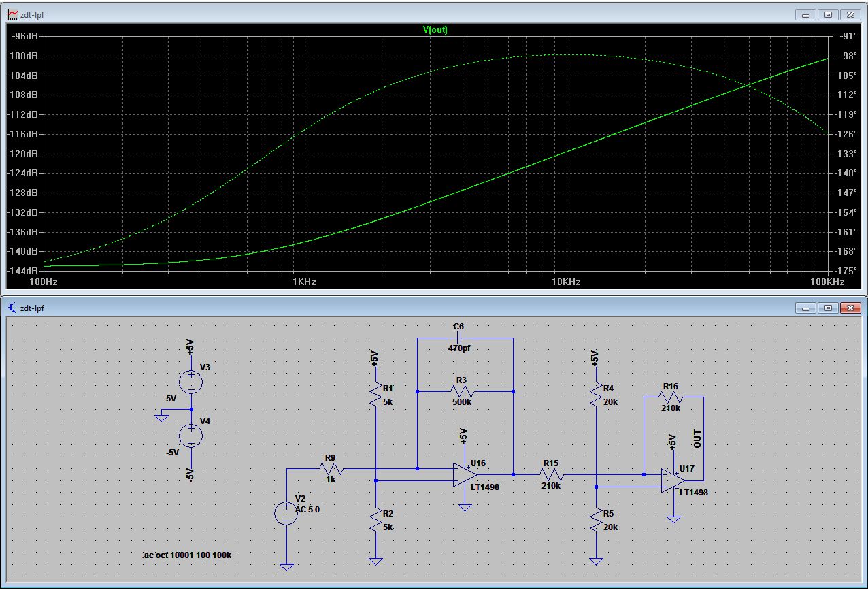Image resolution: width=868 pixels, height=590 pixels.
Task: Click the 10KHz frequency axis label
Action: [565, 282]
